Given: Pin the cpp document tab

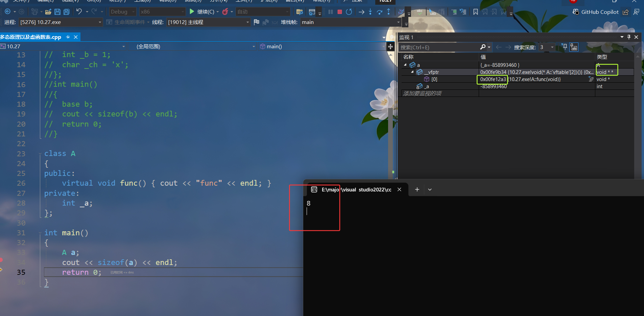Looking at the screenshot, I should (68, 37).
